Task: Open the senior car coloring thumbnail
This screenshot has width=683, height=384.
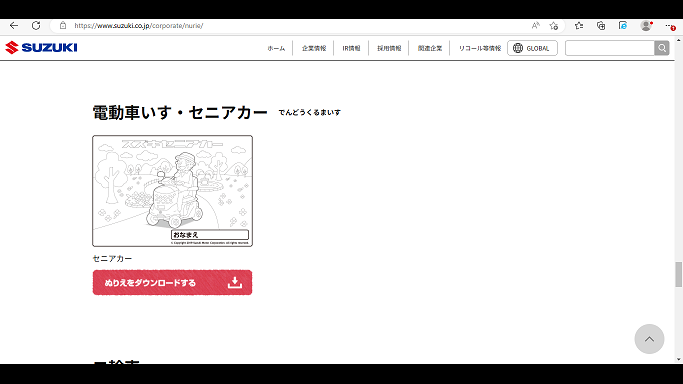Action: click(x=172, y=191)
